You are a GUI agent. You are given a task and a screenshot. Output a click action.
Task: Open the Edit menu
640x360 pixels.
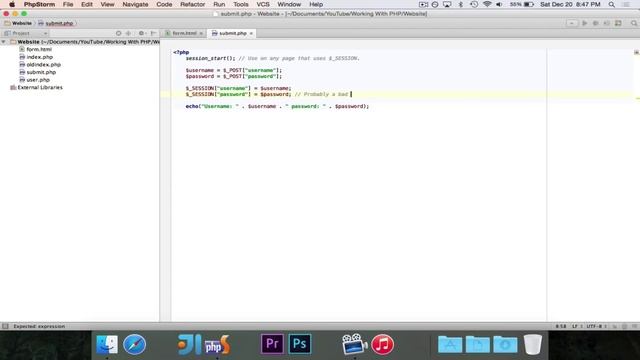pos(87,4)
